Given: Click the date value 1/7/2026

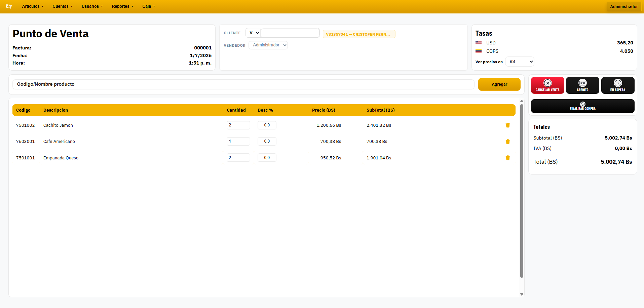Looking at the screenshot, I should (201, 55).
